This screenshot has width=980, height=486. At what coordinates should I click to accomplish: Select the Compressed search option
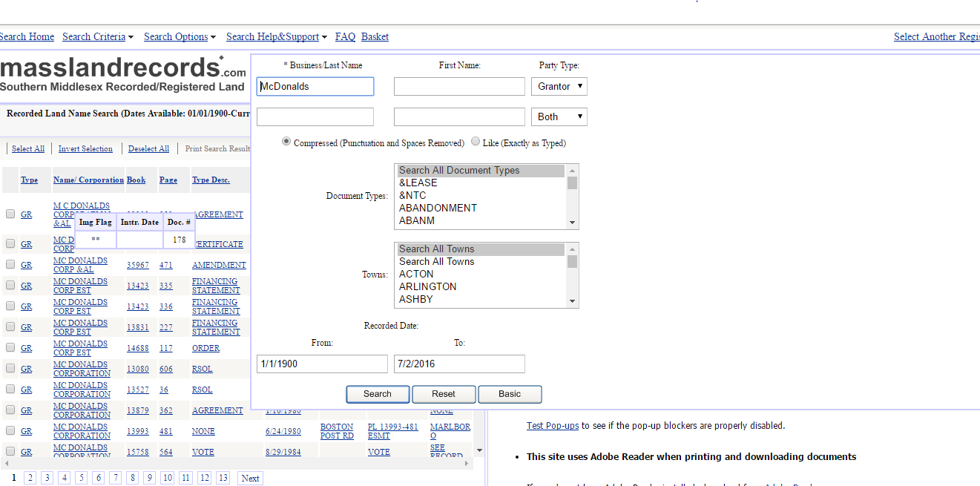(286, 141)
